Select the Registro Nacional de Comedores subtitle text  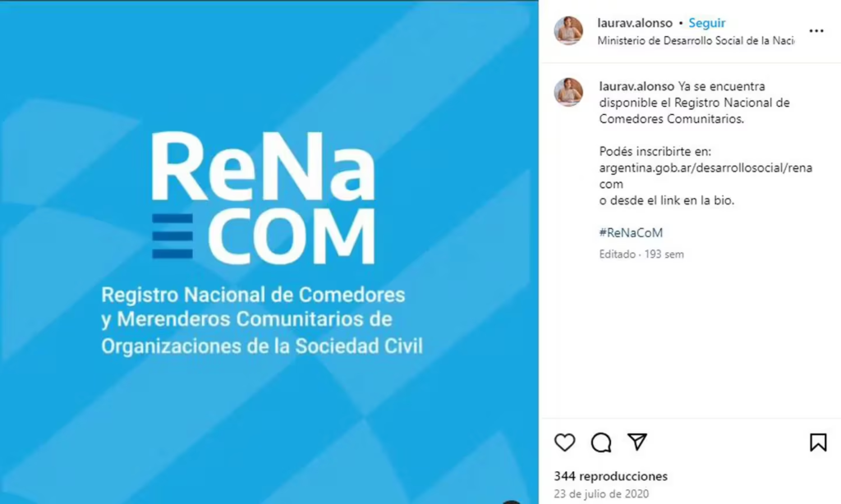click(262, 320)
